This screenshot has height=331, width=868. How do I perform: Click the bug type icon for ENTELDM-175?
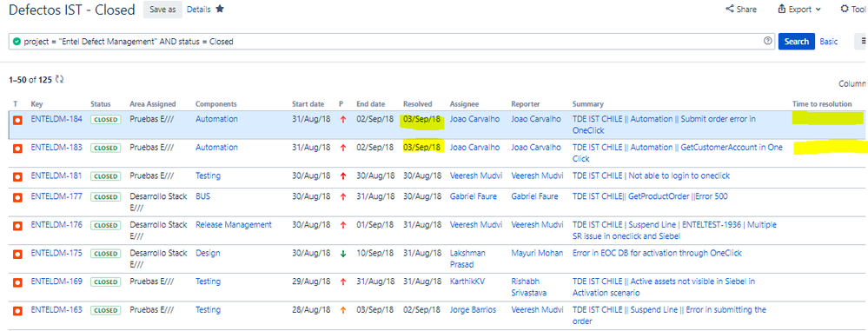click(17, 254)
